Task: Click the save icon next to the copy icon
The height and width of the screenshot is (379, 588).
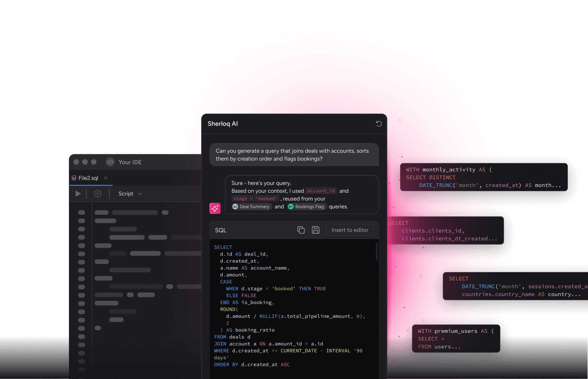Action: coord(316,230)
